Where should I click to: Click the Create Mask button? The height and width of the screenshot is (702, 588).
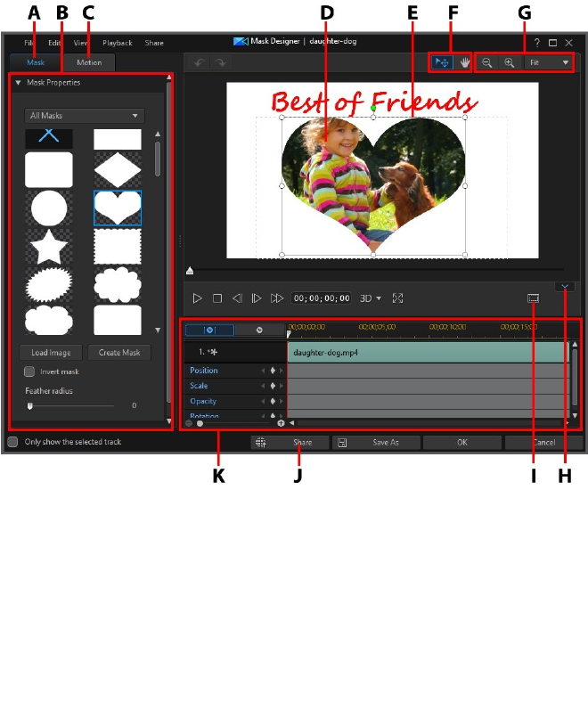[119, 353]
